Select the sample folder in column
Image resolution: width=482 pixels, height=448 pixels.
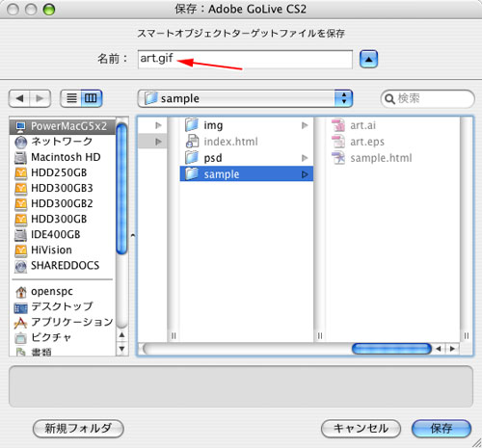point(247,173)
